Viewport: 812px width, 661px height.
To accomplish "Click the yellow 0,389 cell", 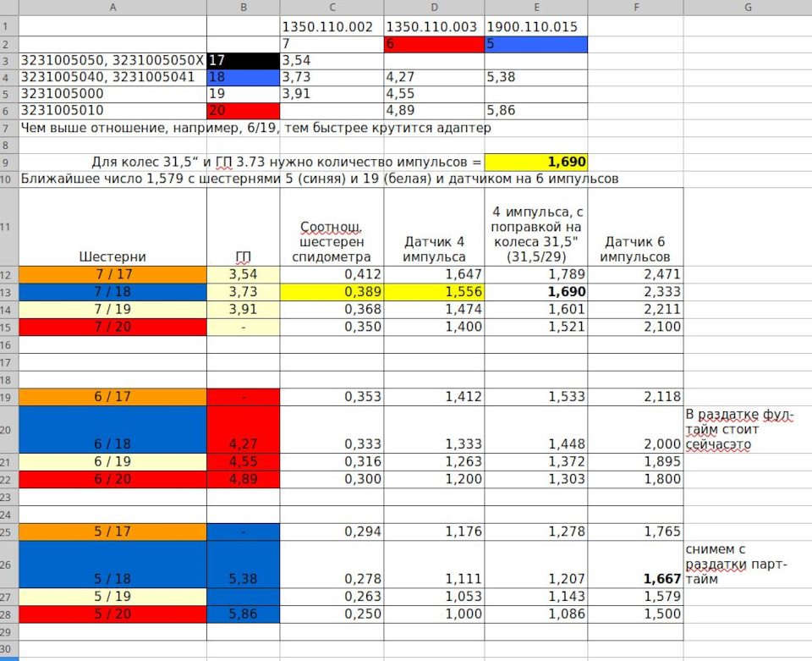I will point(332,292).
